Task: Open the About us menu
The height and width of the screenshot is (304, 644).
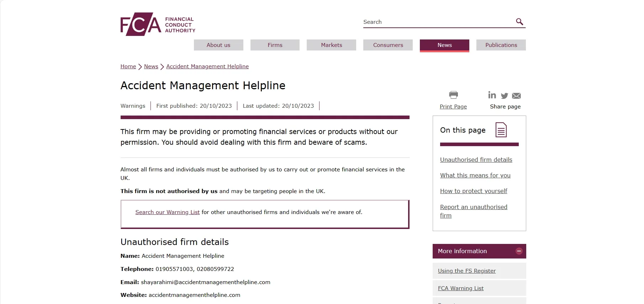Action: (x=218, y=45)
